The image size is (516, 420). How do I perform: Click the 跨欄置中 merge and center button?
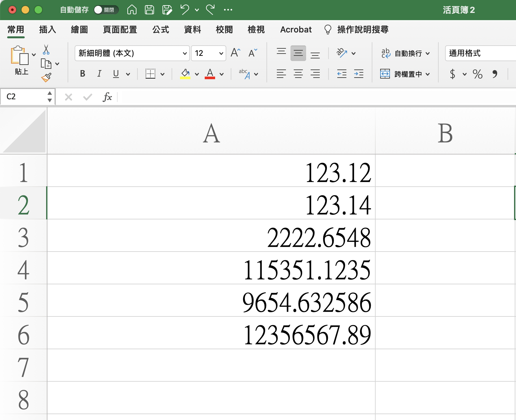(x=401, y=74)
